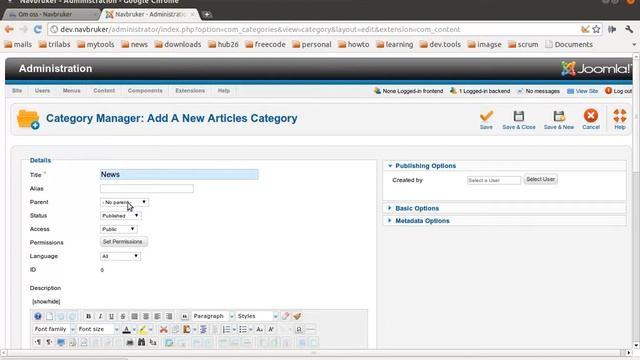
Task: Insert a numbered list in the editor
Action: click(227, 329)
